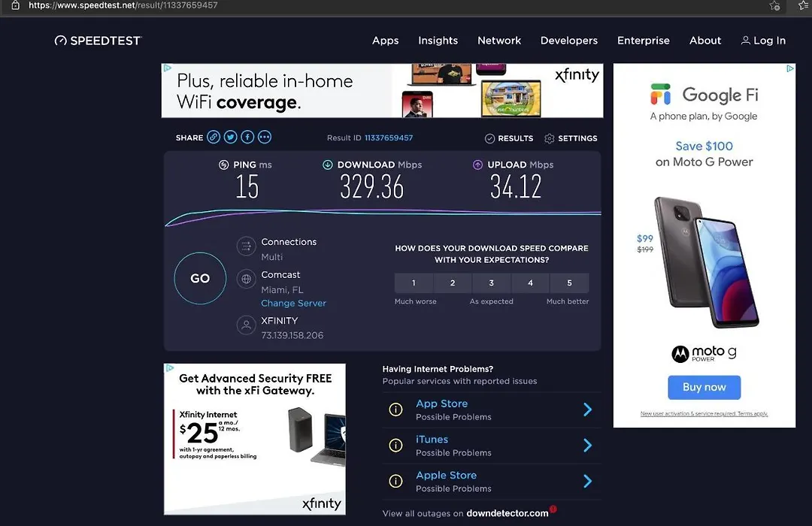Open Result ID 11337659457 link
Image resolution: width=812 pixels, height=526 pixels.
(x=389, y=138)
